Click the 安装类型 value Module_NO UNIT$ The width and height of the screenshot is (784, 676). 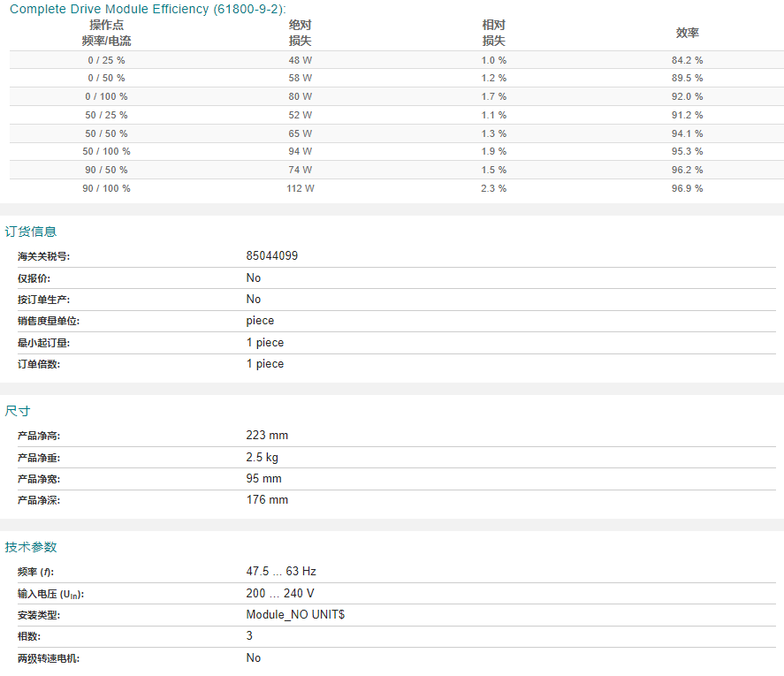coord(295,614)
